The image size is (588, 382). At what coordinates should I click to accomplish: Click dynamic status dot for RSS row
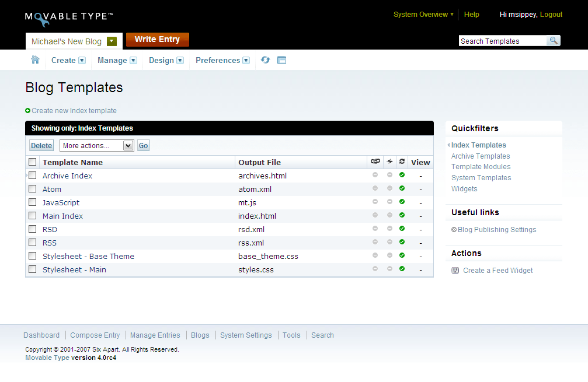pos(389,242)
